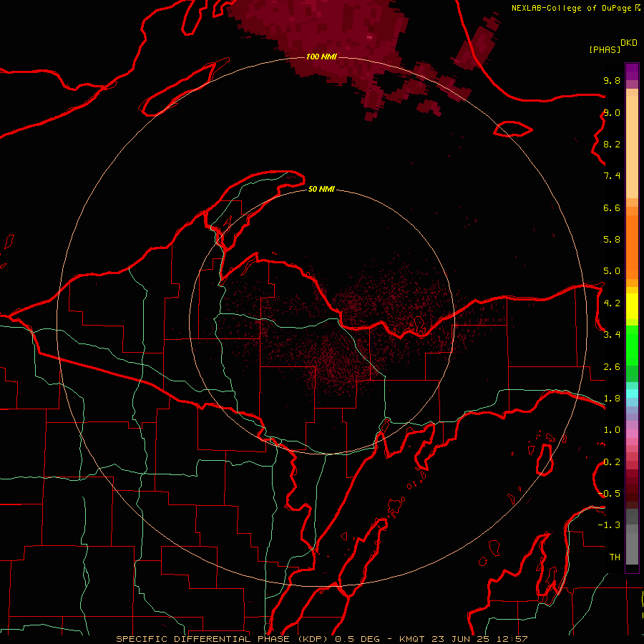
Task: Click the 2.6 legend value label
Action: click(x=612, y=367)
